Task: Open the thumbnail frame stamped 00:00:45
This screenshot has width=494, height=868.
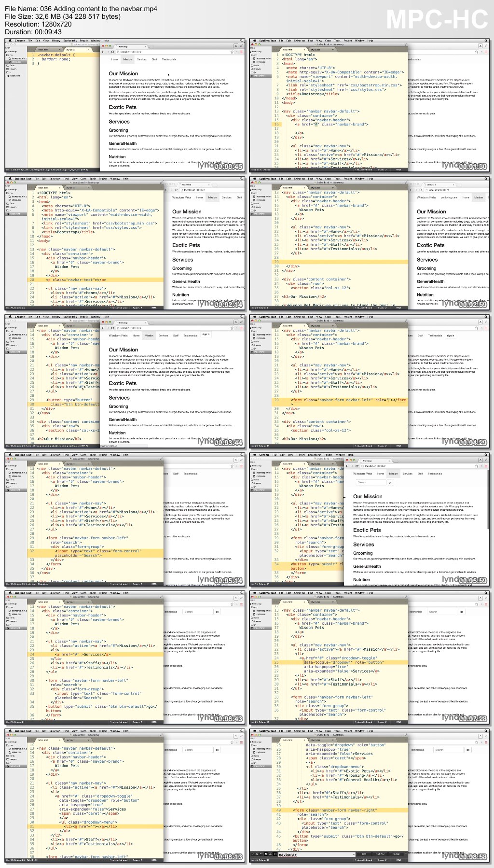Action: pos(125,105)
